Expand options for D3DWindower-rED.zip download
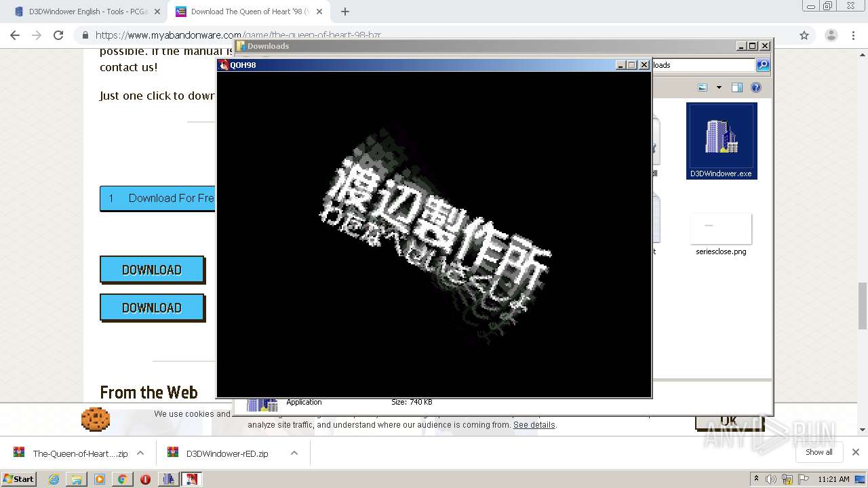Screen dimensions: 868x488 (x=294, y=453)
